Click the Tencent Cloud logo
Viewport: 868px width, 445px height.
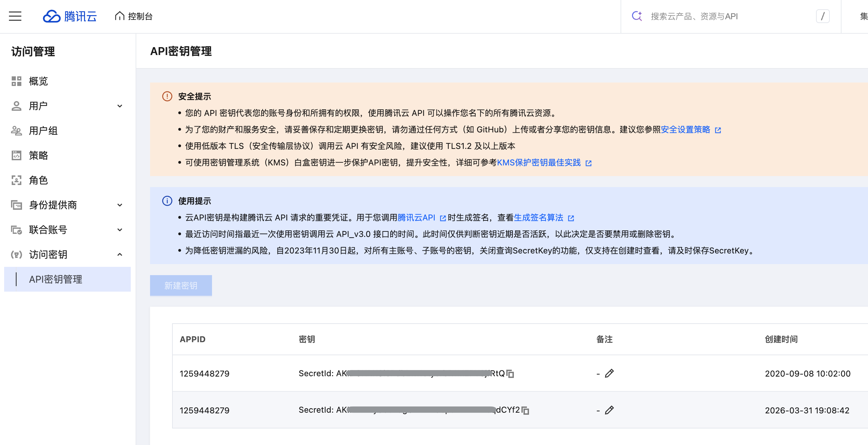click(x=70, y=16)
